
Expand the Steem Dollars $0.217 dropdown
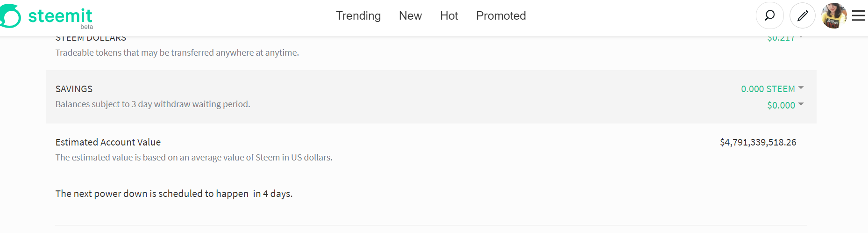tap(801, 37)
